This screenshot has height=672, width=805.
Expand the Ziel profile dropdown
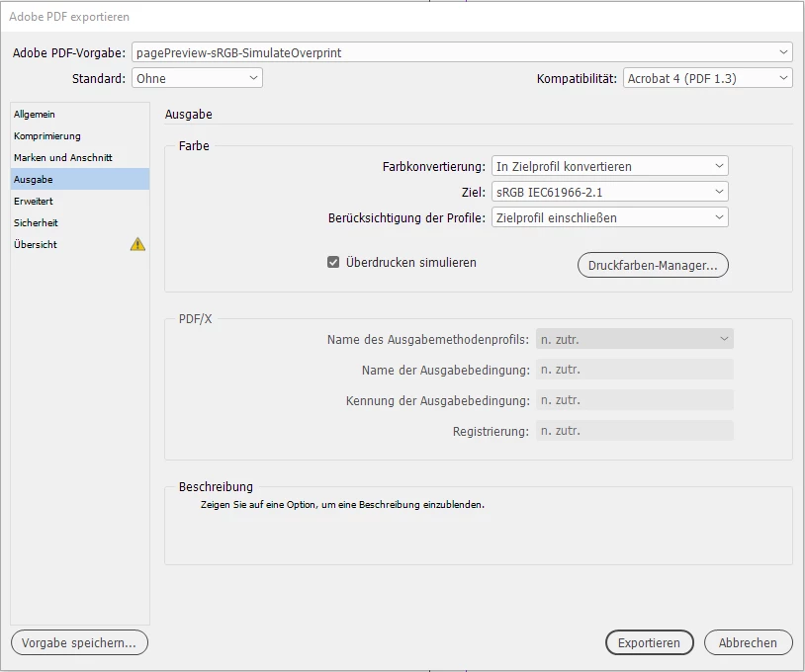tap(610, 192)
